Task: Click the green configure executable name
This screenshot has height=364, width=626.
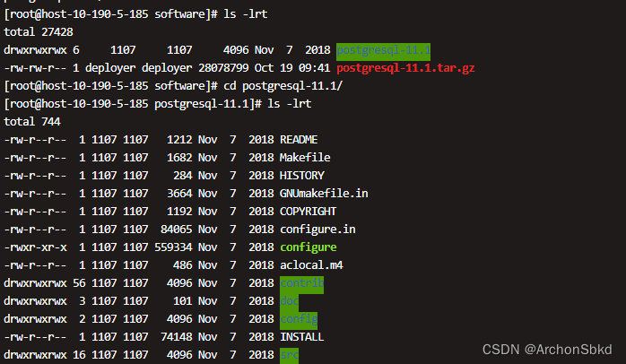Action: point(309,247)
